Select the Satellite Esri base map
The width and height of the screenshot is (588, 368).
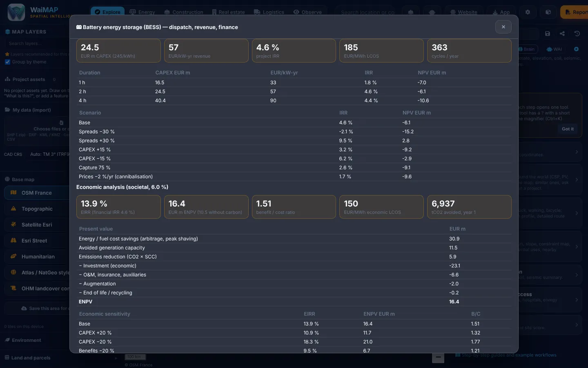pos(37,224)
